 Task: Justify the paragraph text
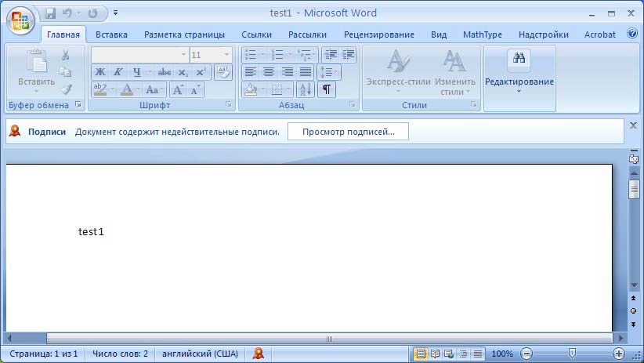point(306,72)
